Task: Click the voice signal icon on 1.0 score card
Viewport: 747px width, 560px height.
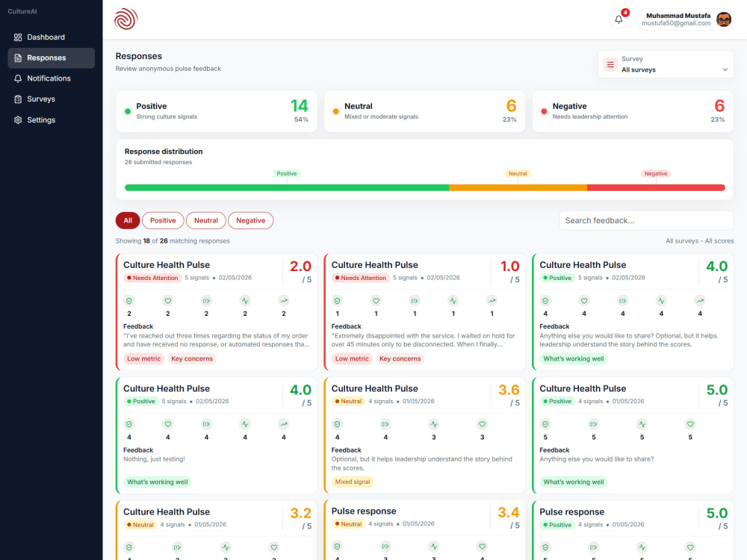Action: 415,300
